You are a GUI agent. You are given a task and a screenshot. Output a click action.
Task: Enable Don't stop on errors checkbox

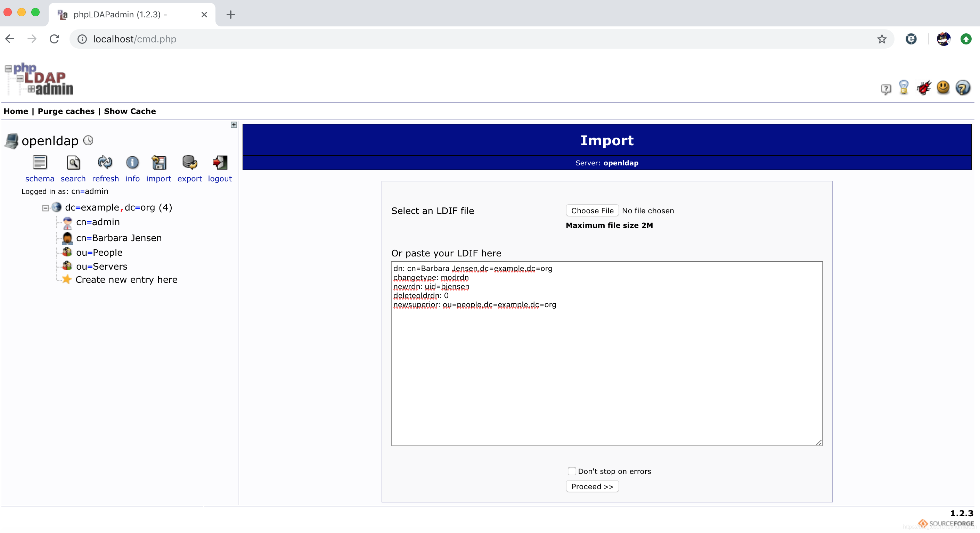571,471
